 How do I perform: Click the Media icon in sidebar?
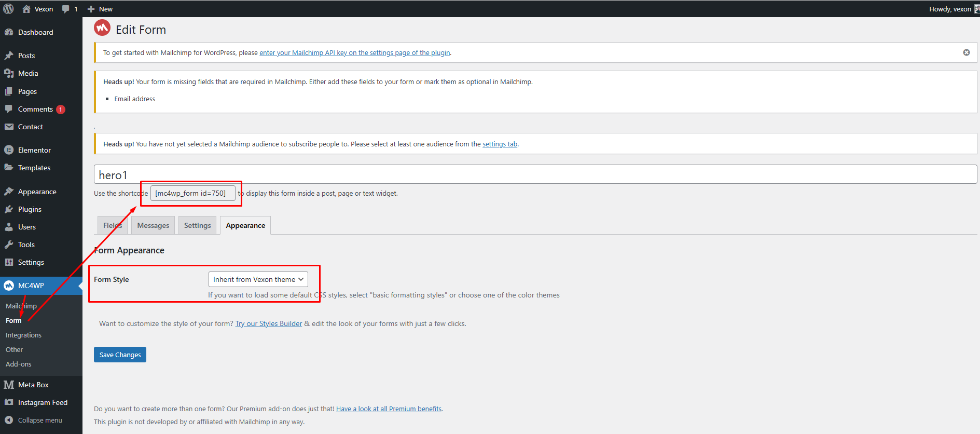9,73
